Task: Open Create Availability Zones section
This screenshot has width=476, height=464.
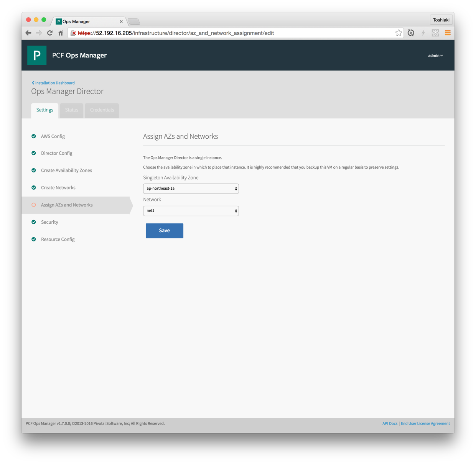Action: (67, 171)
